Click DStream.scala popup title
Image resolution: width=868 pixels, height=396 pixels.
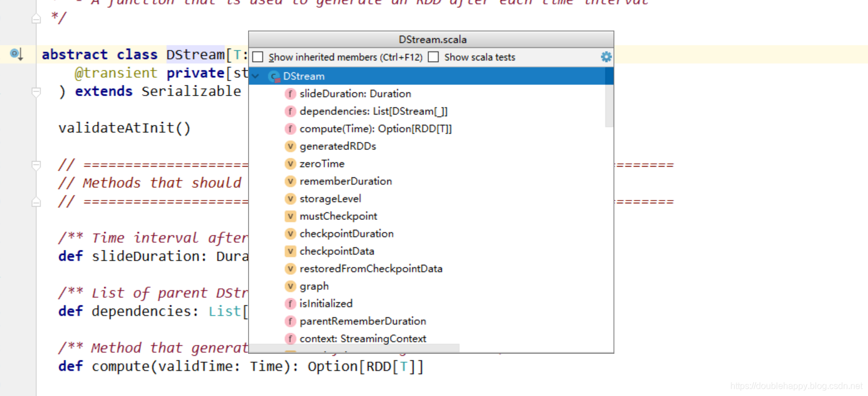click(x=432, y=40)
